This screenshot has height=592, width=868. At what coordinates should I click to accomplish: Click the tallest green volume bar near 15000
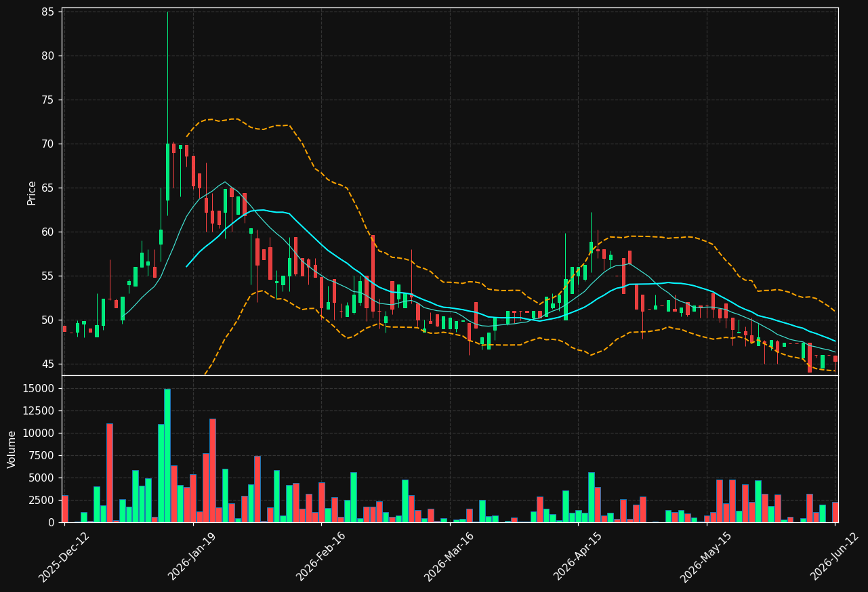point(167,455)
